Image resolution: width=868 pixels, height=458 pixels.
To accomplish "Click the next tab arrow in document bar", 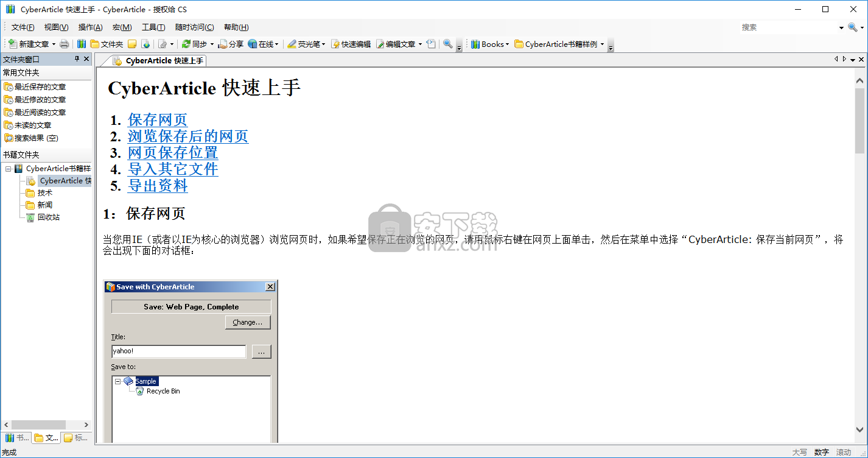I will coord(844,59).
